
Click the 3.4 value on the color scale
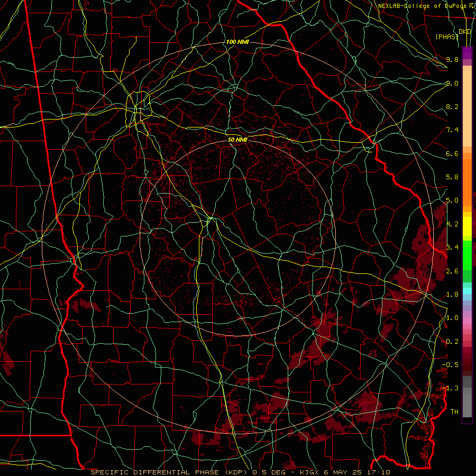[x=452, y=247]
